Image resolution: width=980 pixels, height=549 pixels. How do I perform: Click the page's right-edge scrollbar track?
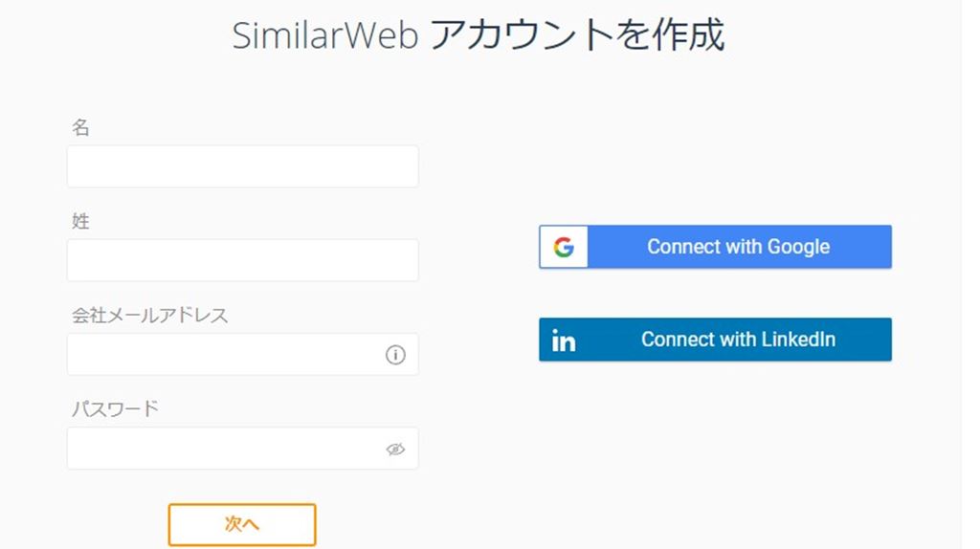tap(970, 274)
